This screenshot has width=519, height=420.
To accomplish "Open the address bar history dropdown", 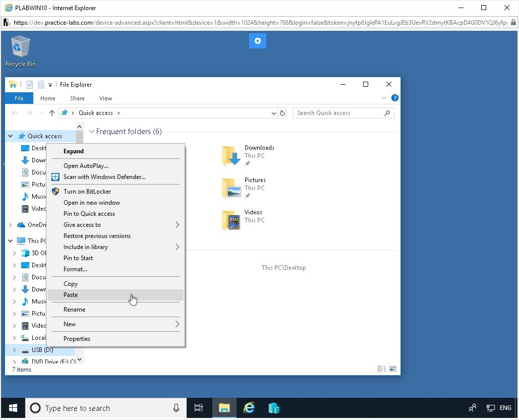I will tap(274, 113).
